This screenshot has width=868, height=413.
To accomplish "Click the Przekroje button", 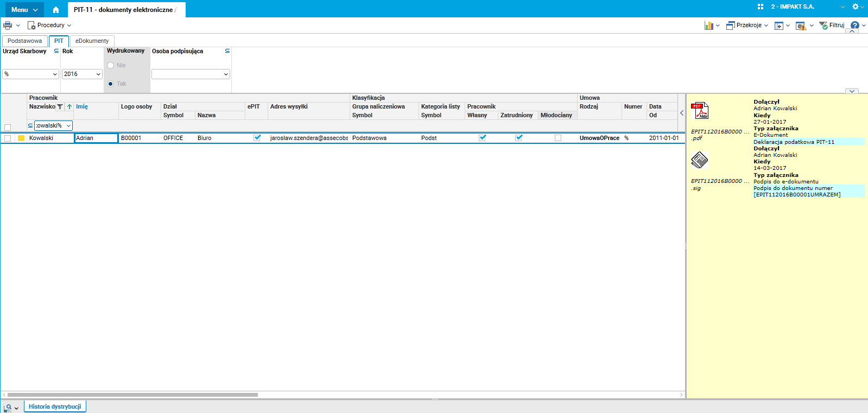I will [x=747, y=26].
